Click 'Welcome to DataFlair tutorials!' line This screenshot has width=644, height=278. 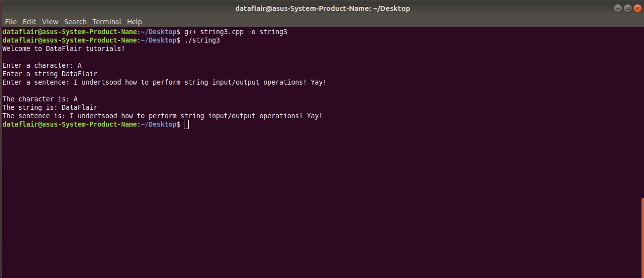pos(64,48)
